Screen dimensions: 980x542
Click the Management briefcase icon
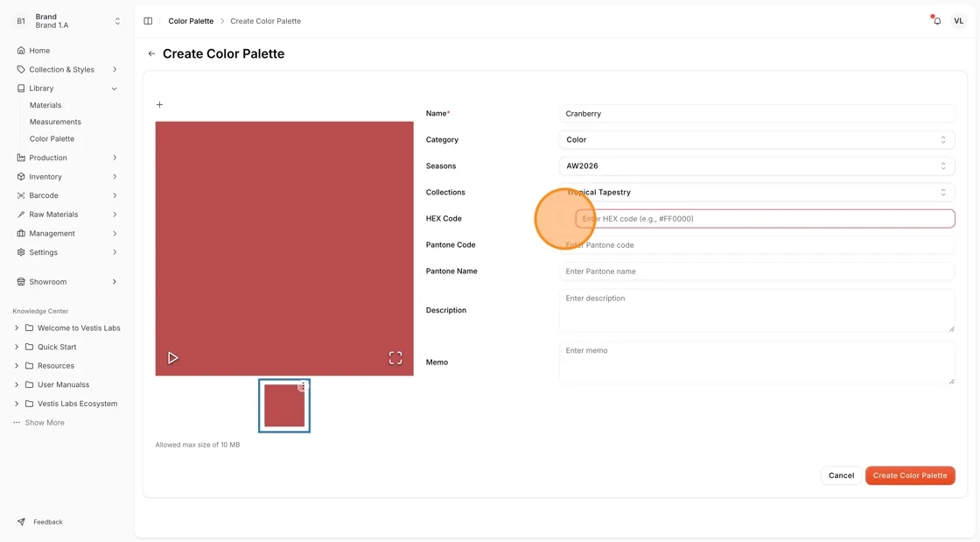point(21,233)
